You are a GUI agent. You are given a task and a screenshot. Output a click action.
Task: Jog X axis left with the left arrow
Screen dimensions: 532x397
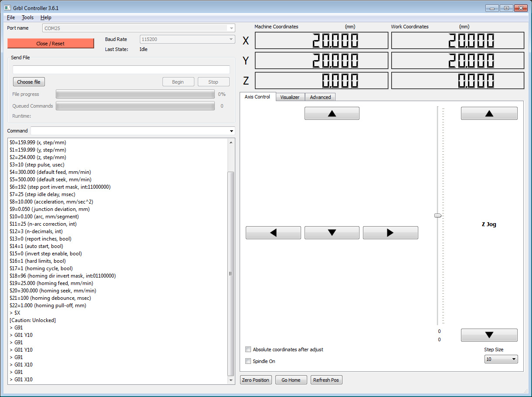pyautogui.click(x=273, y=233)
